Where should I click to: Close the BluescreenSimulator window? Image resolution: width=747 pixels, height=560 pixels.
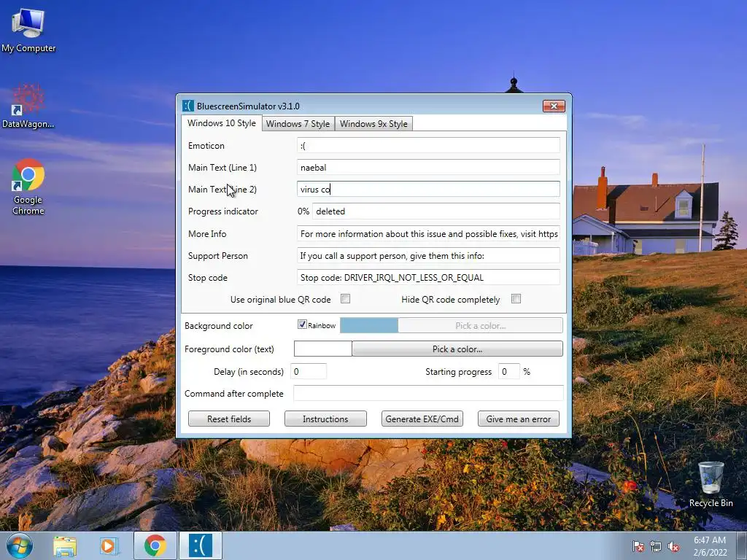[x=554, y=106]
